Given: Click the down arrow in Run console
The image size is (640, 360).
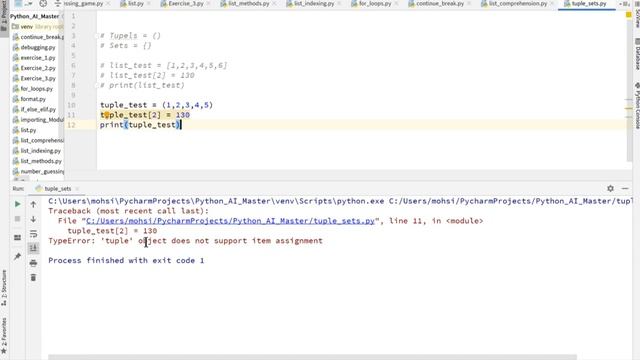Looking at the screenshot, I should [33, 219].
